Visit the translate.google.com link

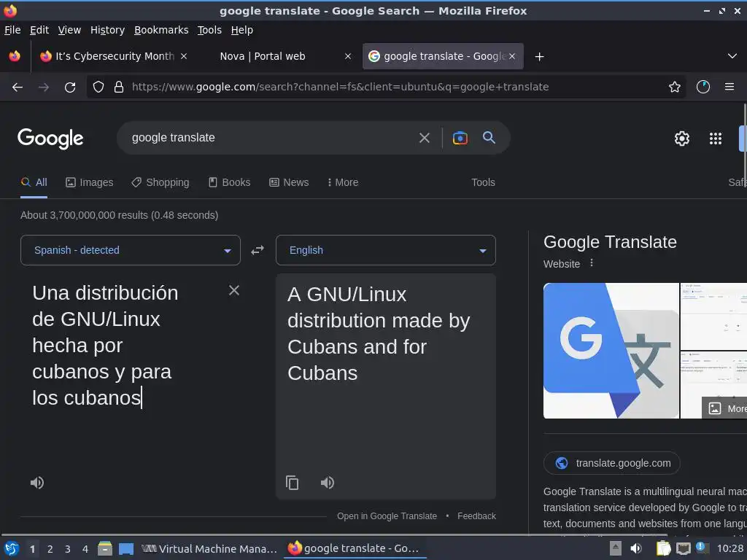[x=612, y=463]
